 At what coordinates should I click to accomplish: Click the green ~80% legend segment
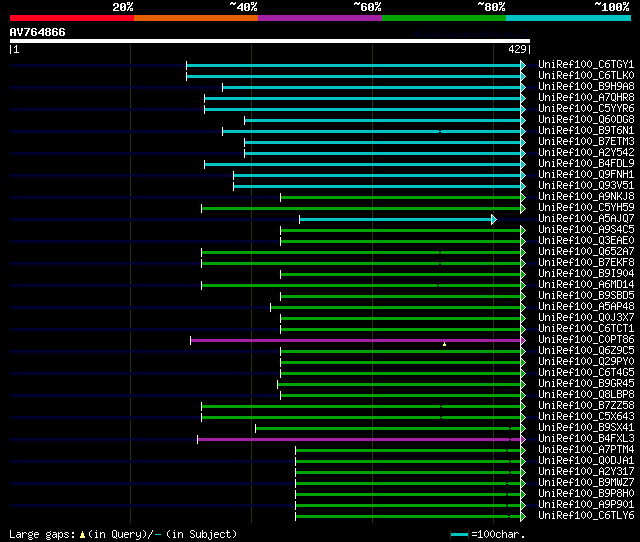(444, 18)
